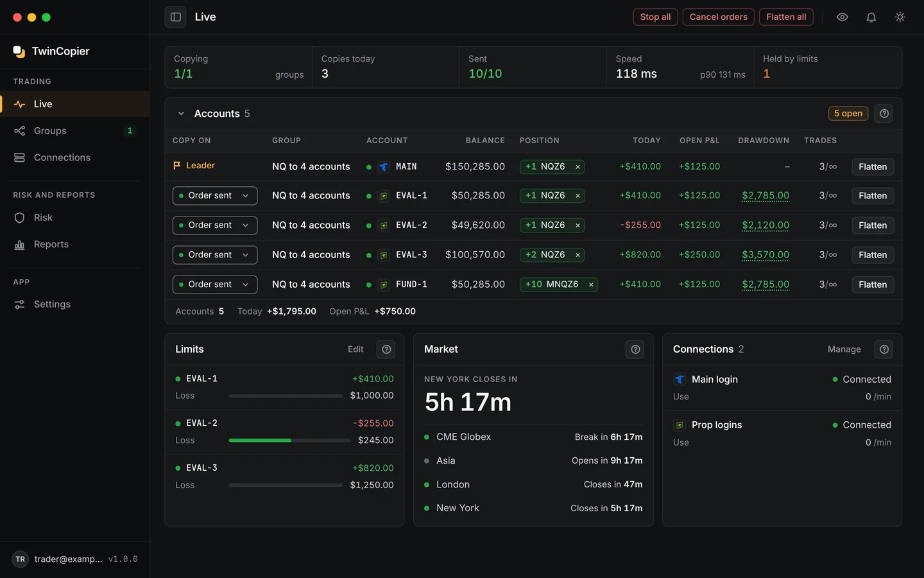This screenshot has height=578, width=924.
Task: Click the 5 open badge
Action: point(848,114)
